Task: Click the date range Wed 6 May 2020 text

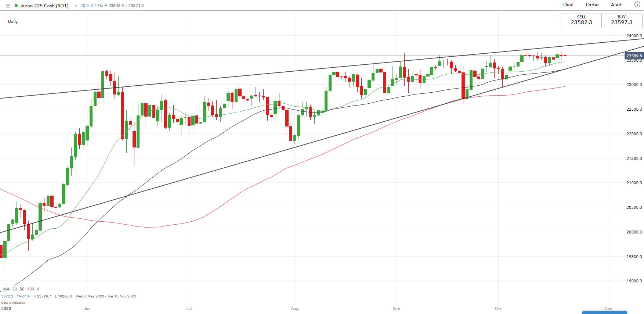Action: [90, 296]
